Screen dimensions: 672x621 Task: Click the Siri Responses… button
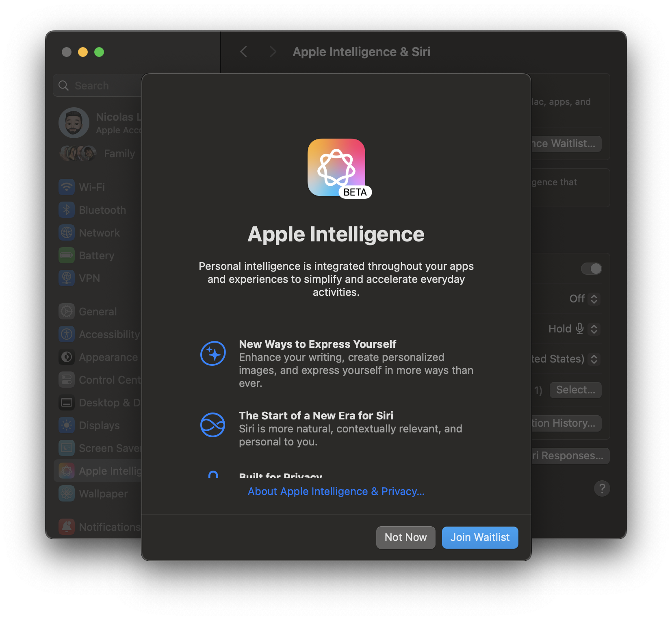point(570,456)
